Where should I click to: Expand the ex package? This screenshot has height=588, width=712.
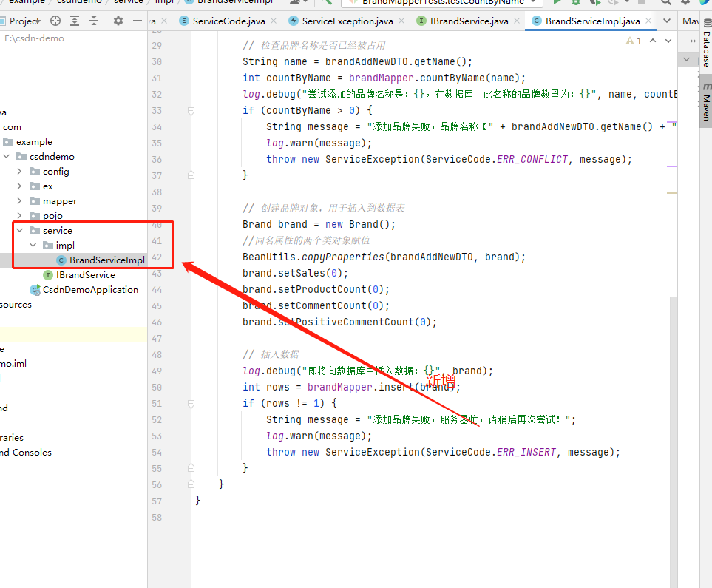point(19,186)
